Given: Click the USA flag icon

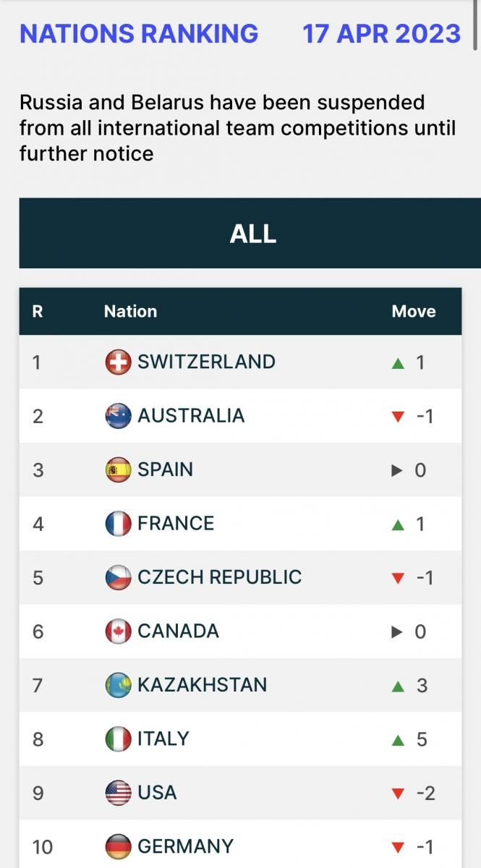Looking at the screenshot, I should (118, 793).
